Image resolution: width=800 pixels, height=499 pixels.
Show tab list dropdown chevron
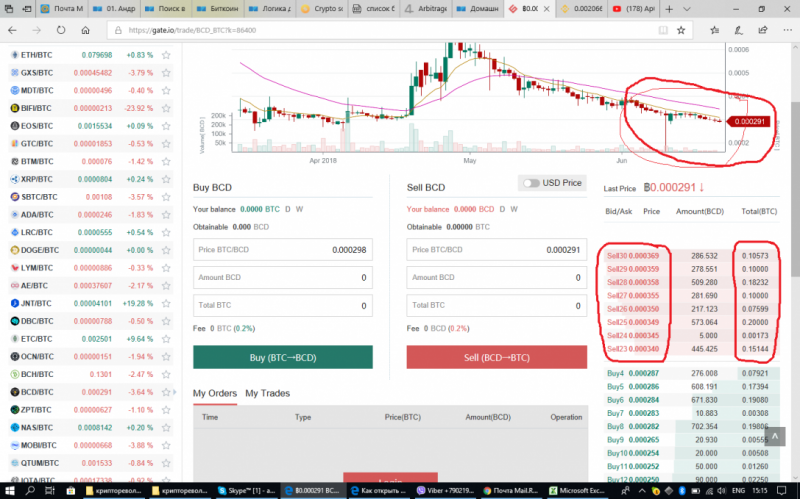click(686, 9)
